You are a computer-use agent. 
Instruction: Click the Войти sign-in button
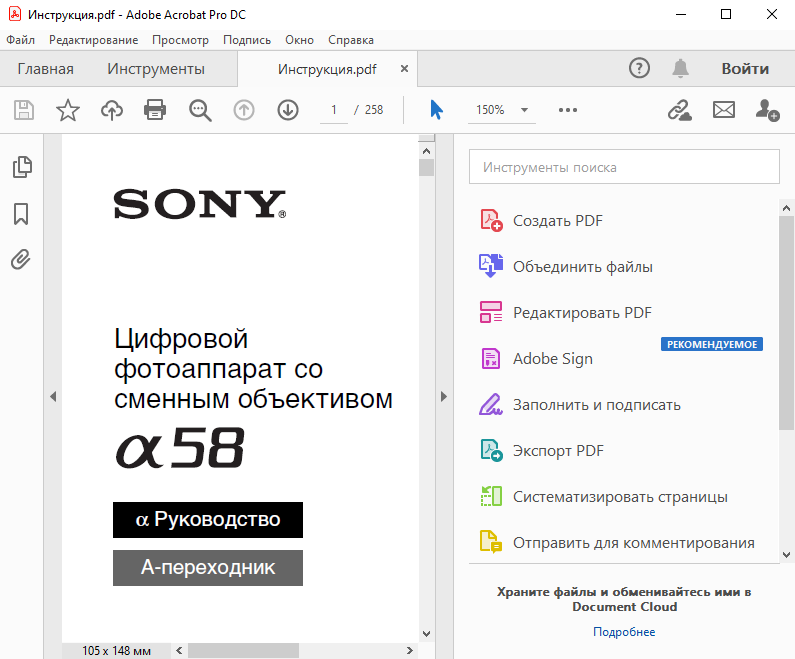745,68
